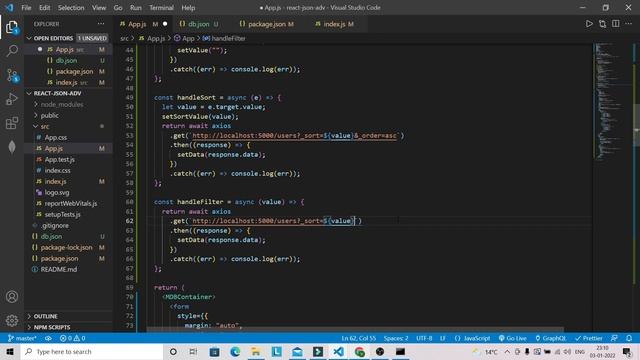Open App.css in file tree
Image resolution: width=640 pixels, height=360 pixels.
56,138
